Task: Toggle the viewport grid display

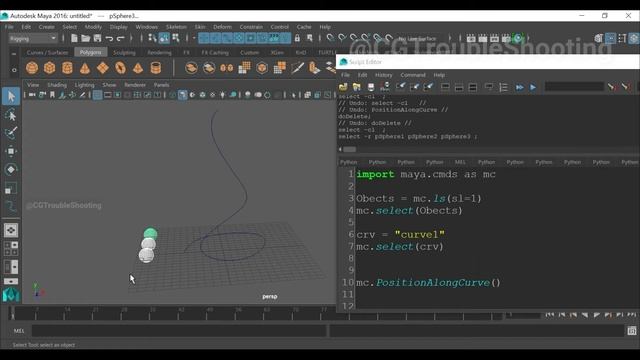Action: pyautogui.click(x=97, y=95)
